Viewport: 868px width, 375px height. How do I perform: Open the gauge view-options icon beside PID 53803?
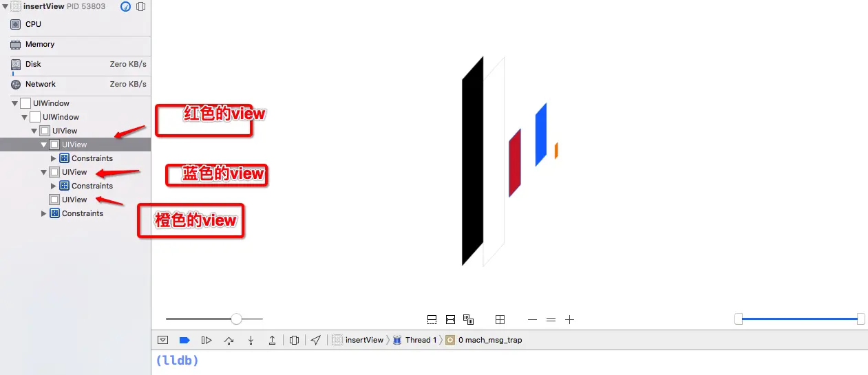coord(125,6)
